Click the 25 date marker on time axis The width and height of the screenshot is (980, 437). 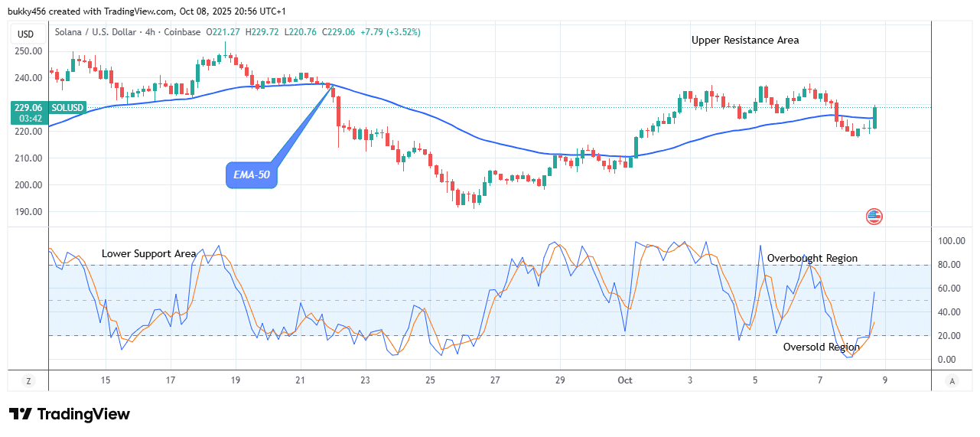click(430, 380)
